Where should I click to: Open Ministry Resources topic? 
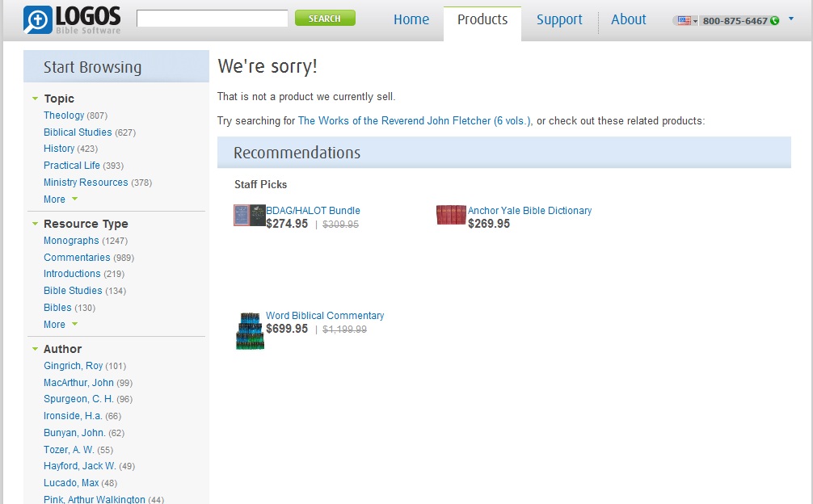coord(86,183)
